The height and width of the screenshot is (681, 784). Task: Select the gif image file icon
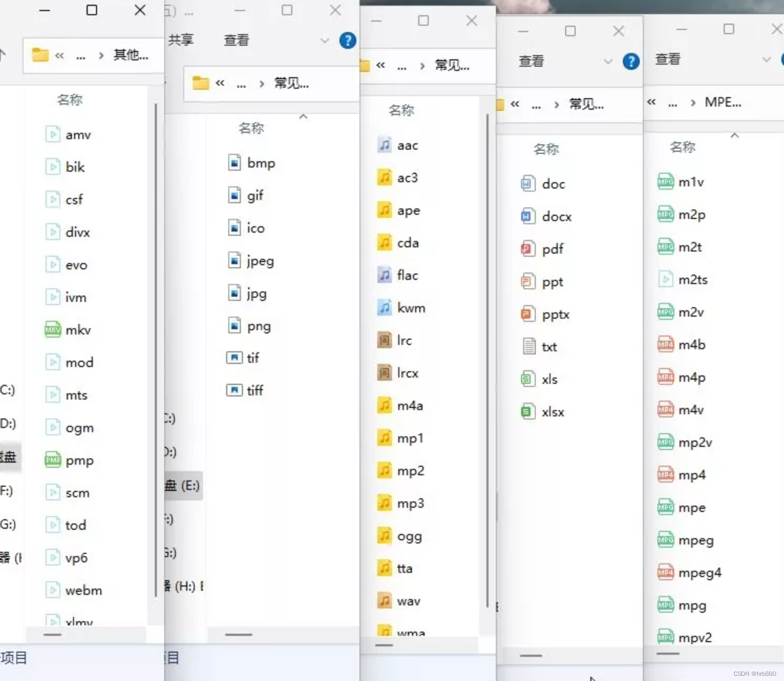point(235,195)
